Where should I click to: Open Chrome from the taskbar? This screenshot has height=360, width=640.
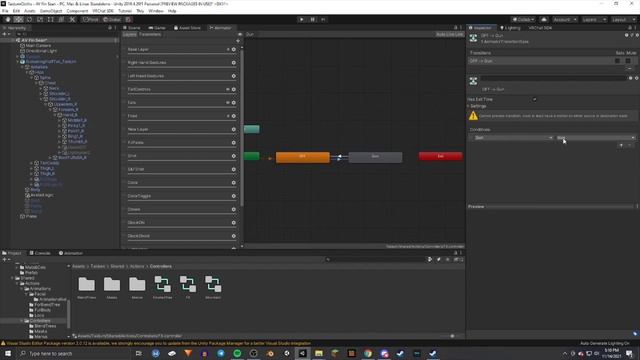click(x=368, y=353)
